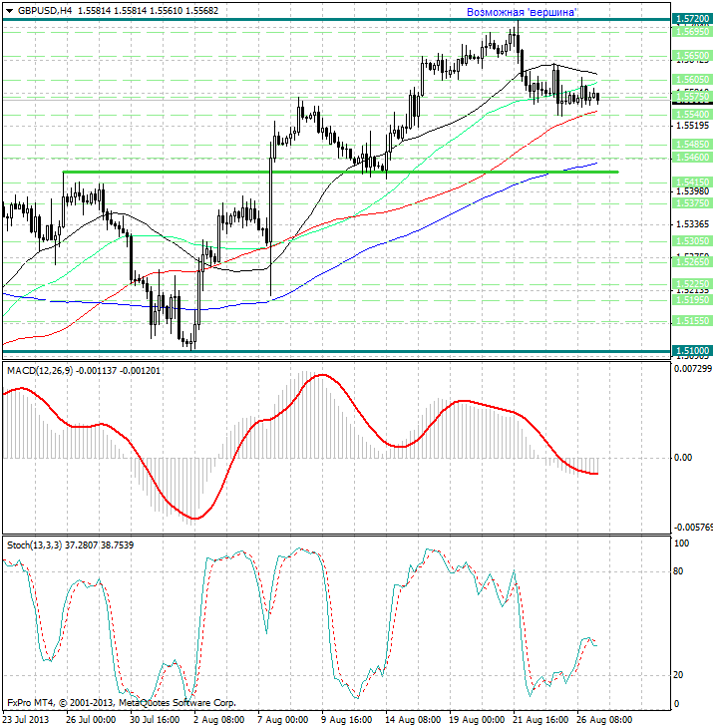Image resolution: width=713 pixels, height=728 pixels.
Task: Click the 26 Aug 08:00 time label
Action: point(604,719)
